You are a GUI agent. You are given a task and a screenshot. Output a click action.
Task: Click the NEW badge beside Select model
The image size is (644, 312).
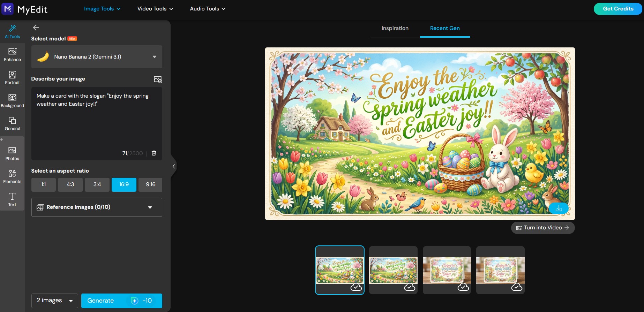tap(72, 39)
